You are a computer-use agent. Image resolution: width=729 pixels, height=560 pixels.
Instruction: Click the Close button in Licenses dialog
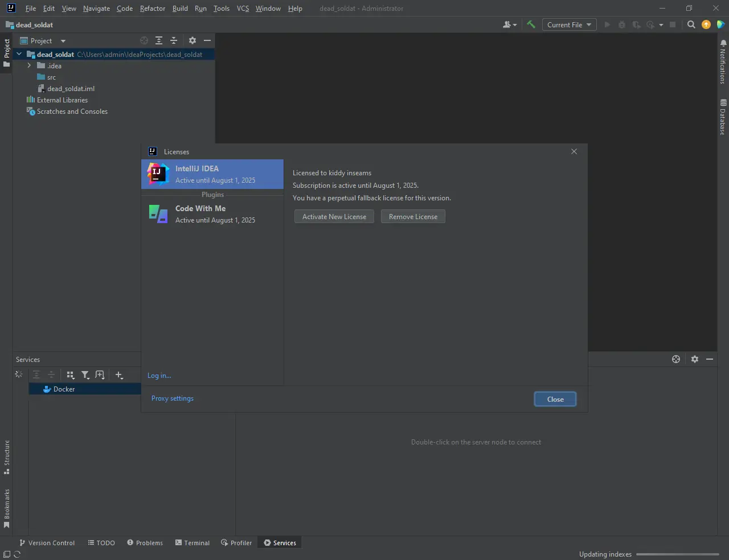(555, 400)
